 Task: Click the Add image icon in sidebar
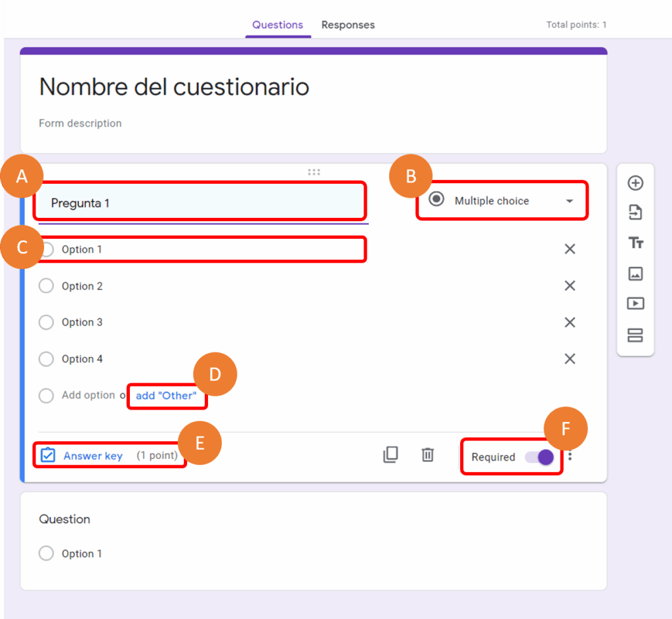635,274
